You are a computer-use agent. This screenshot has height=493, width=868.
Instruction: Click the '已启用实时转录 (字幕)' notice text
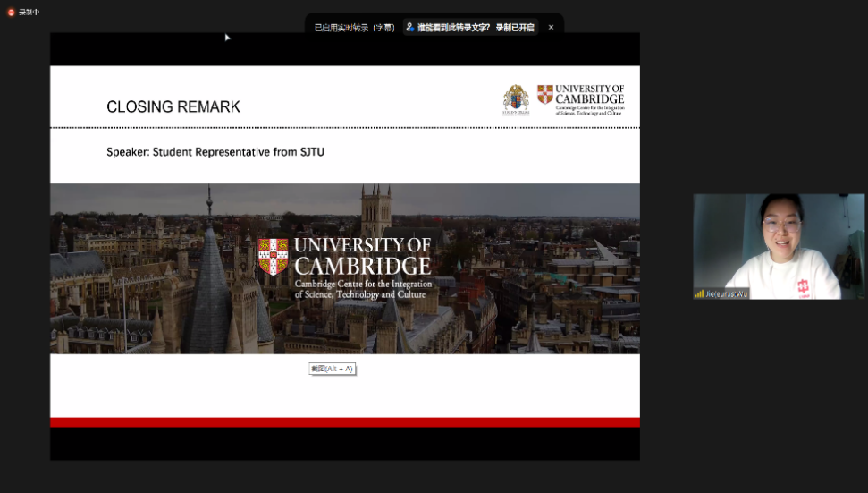click(x=354, y=27)
